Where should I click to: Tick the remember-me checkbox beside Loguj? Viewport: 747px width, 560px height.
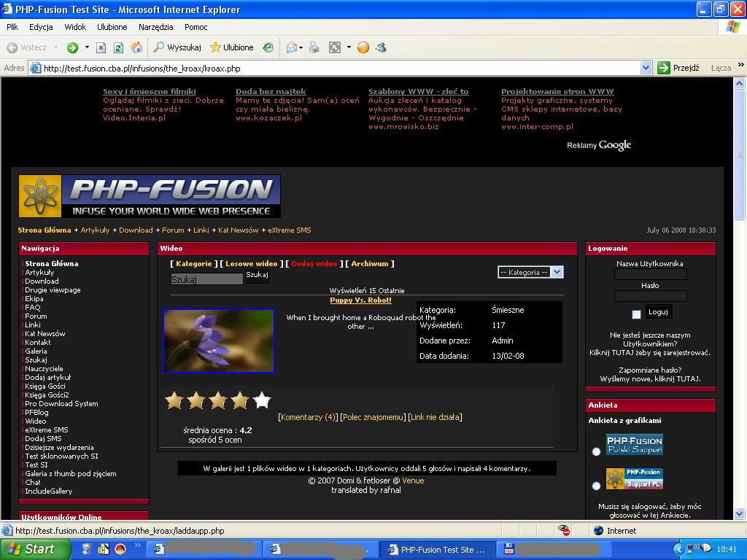[x=636, y=314]
